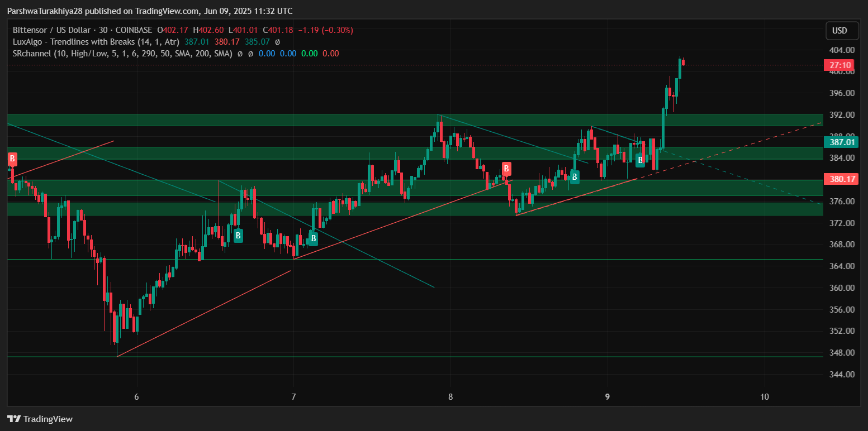Click the 396.00 price scale label

(x=842, y=93)
